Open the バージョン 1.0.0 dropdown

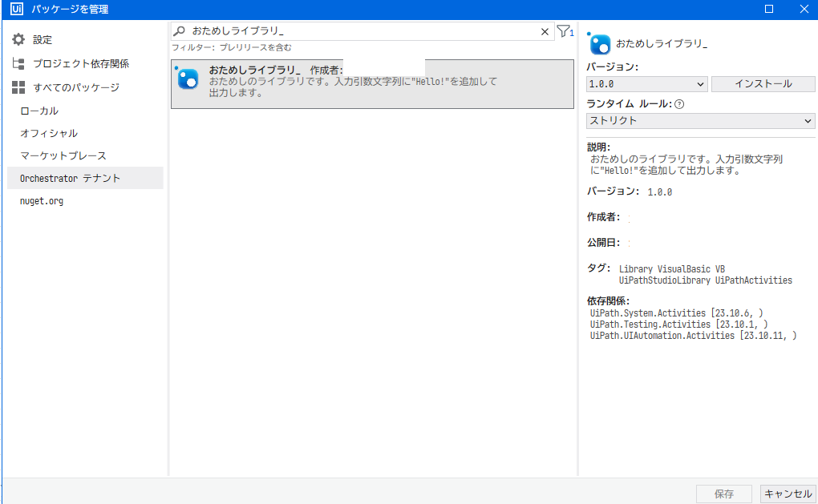point(647,84)
